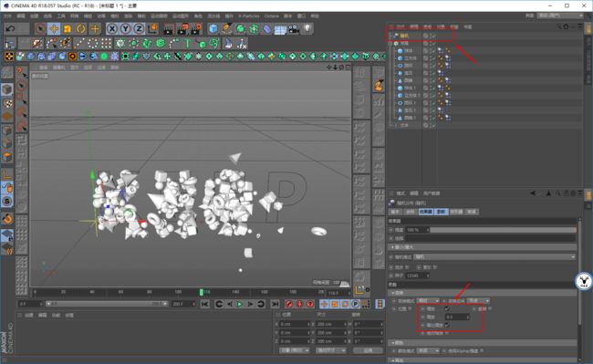Open the random mode dropdown in attributes
Screen dimensions: 593x364
tap(494, 257)
